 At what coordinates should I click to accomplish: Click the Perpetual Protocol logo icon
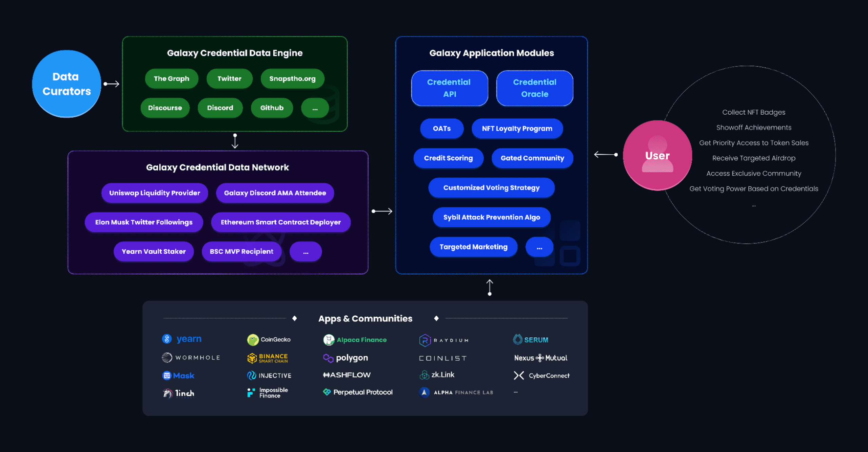(x=327, y=392)
